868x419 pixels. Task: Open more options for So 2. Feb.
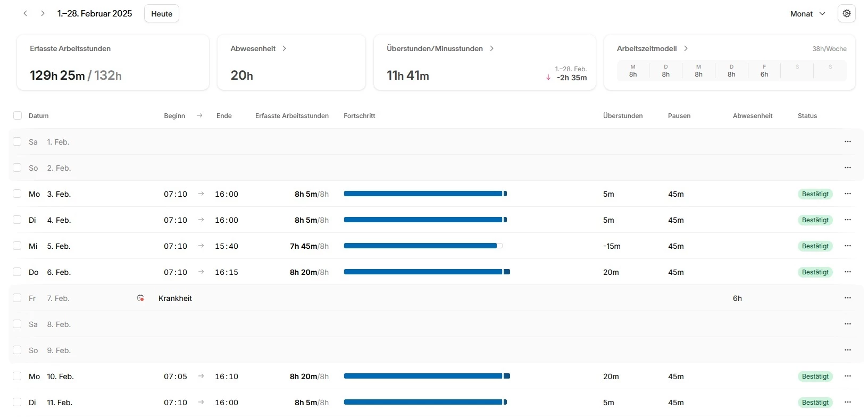(848, 167)
